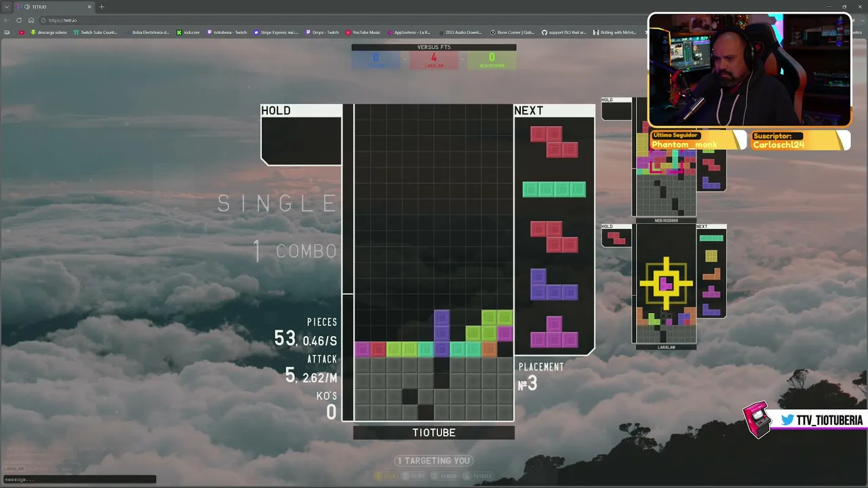Open the tiotuberia - Twitch bookmark
The width and height of the screenshot is (868, 488).
[x=227, y=33]
